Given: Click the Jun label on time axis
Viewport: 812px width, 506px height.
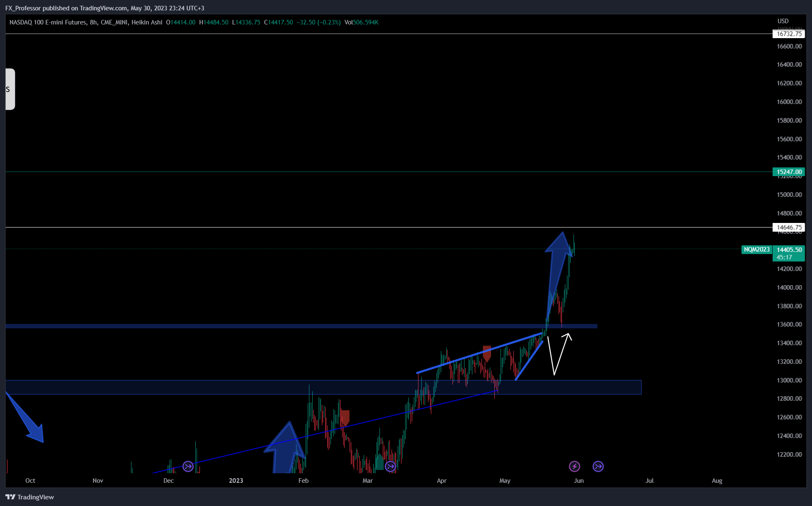Looking at the screenshot, I should click(x=579, y=480).
